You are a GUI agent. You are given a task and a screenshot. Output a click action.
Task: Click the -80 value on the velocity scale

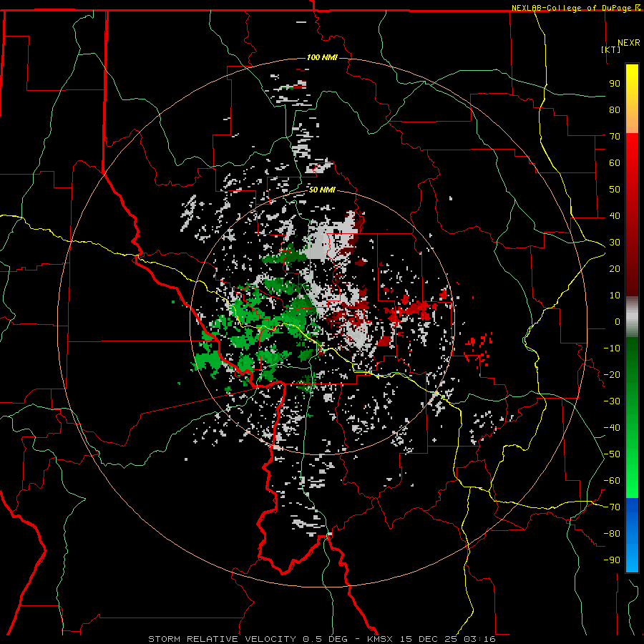point(612,534)
